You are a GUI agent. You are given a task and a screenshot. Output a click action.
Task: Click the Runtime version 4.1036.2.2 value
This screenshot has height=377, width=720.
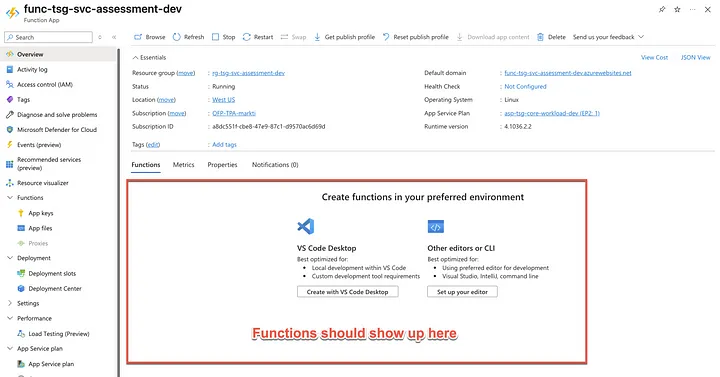point(518,127)
